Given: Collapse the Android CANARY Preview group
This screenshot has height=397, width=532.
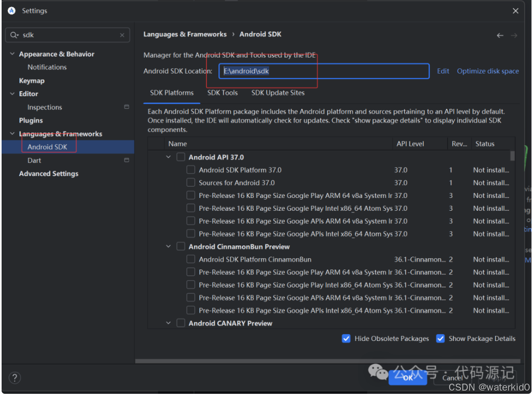Looking at the screenshot, I should pyautogui.click(x=168, y=323).
